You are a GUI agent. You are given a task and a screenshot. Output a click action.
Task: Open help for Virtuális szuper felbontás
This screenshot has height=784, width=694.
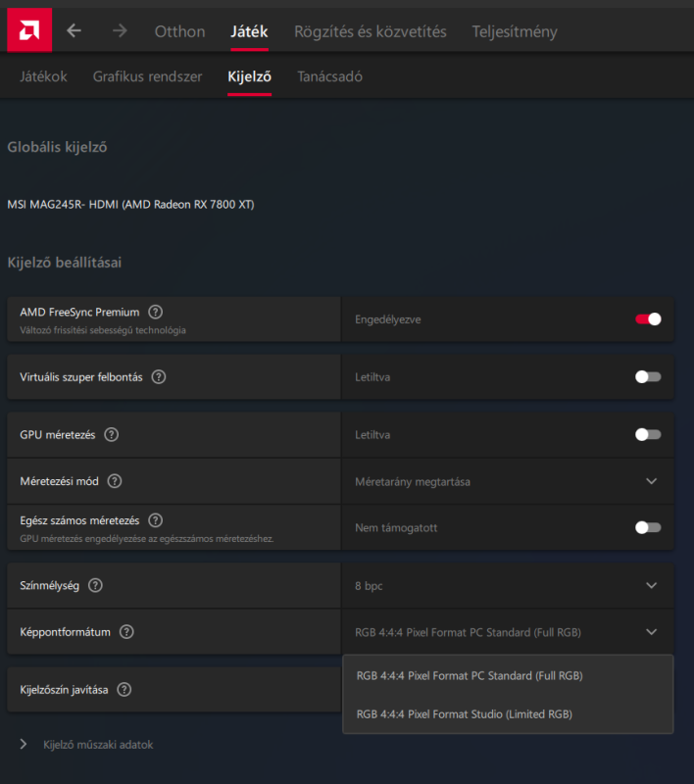[x=159, y=377]
